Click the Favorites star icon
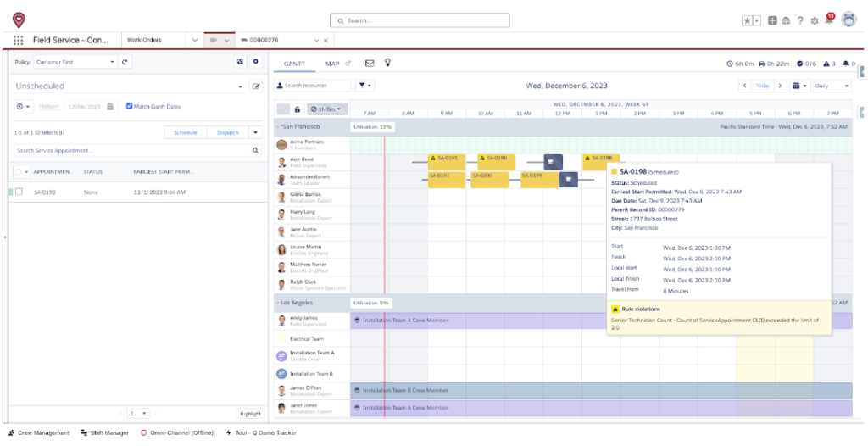Viewport: 868px width, 446px height. [748, 20]
